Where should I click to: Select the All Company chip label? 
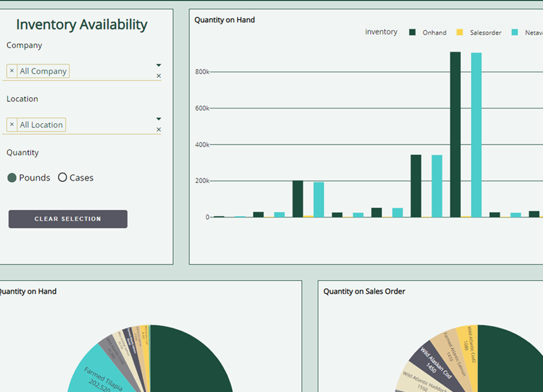(x=43, y=71)
